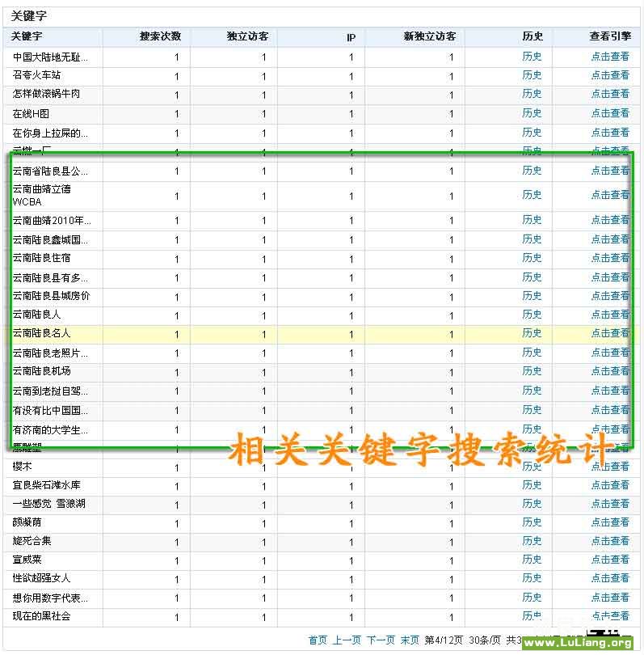Viewport: 644px width, 655px height.
Task: Click 历史 link for 云南陆良名人 row
Action: pos(532,333)
